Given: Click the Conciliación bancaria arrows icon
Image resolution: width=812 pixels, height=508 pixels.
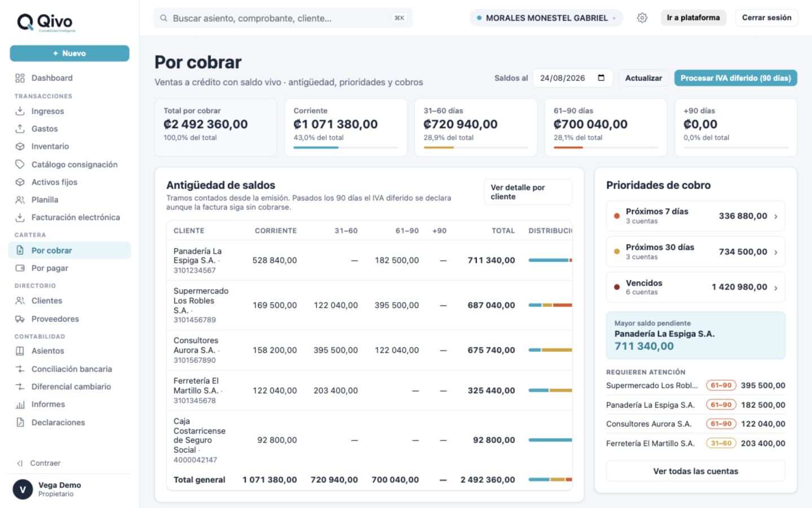Looking at the screenshot, I should pos(20,369).
